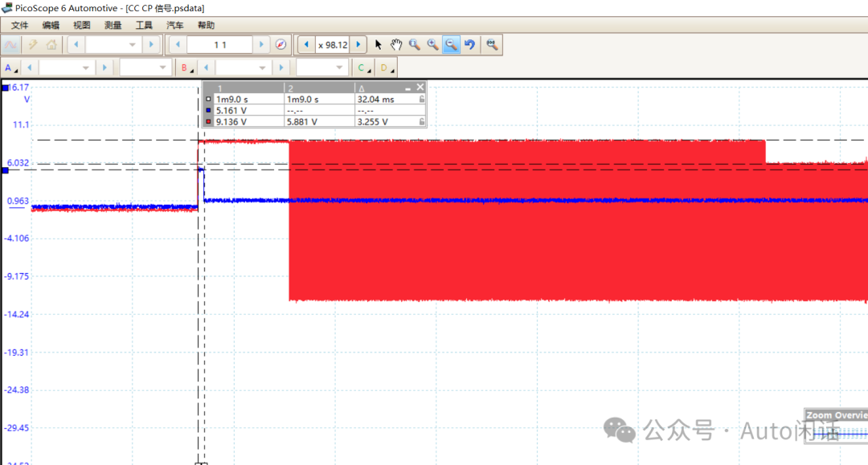
Task: Undo the last zoom with the blue arrow
Action: pos(470,45)
